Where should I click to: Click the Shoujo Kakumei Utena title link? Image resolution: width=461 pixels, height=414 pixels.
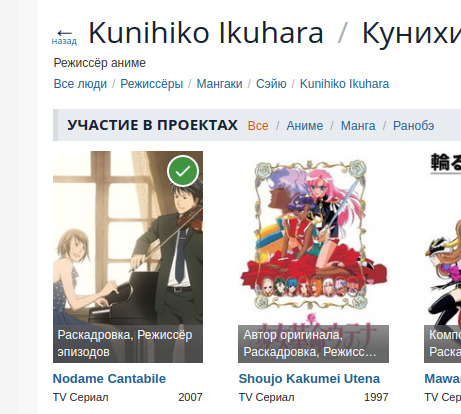click(x=309, y=379)
